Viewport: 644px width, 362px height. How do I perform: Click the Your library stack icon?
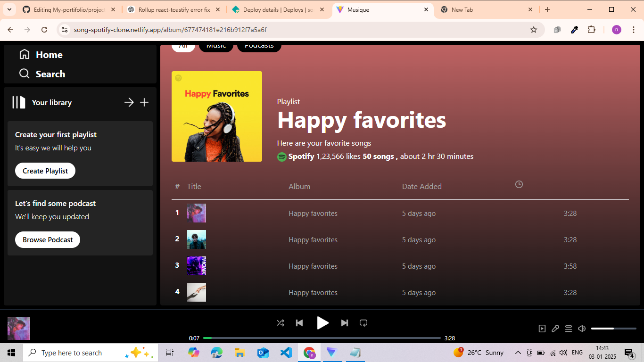point(19,102)
